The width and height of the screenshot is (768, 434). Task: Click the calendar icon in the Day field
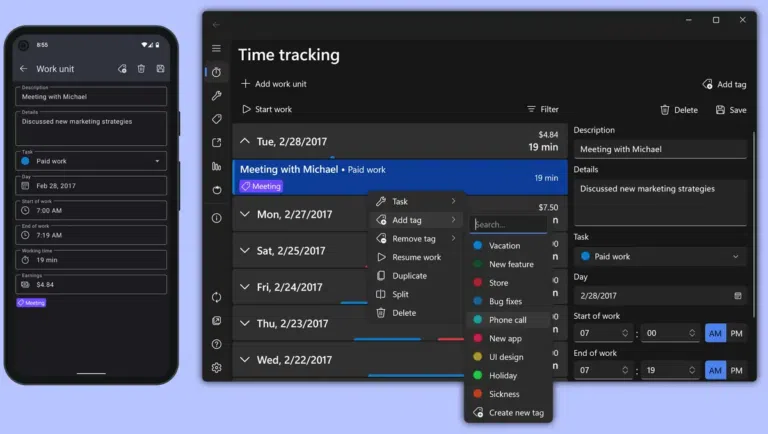[737, 296]
